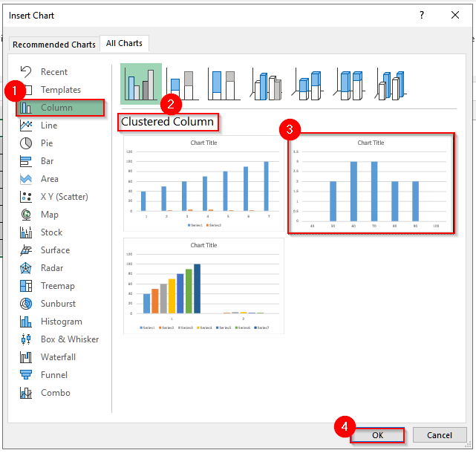The height and width of the screenshot is (453, 476).
Task: Choose the Box & Whisker chart type
Action: pos(69,339)
